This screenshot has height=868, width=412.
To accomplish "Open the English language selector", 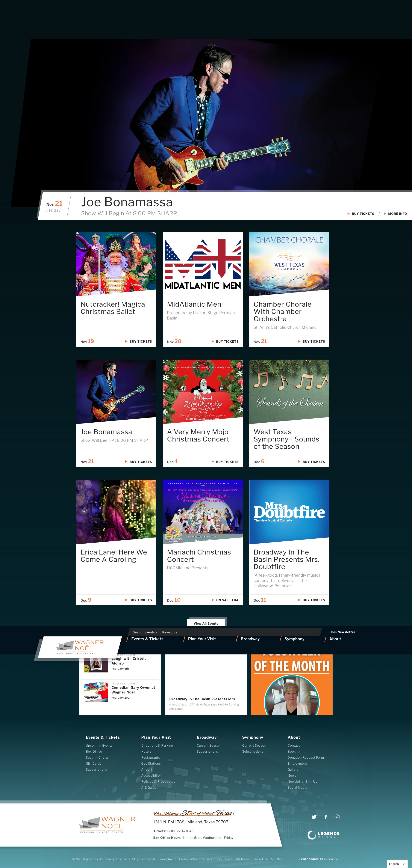I will pyautogui.click(x=397, y=864).
